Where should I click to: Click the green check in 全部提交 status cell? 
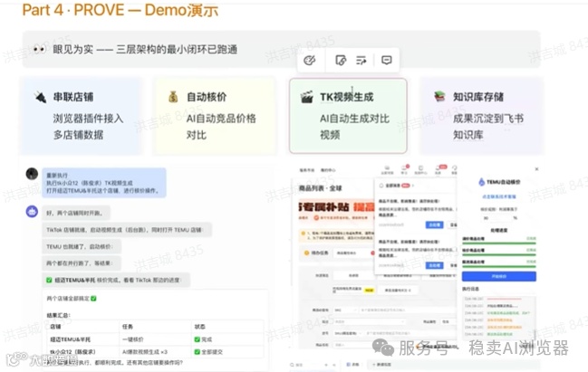pyautogui.click(x=198, y=352)
